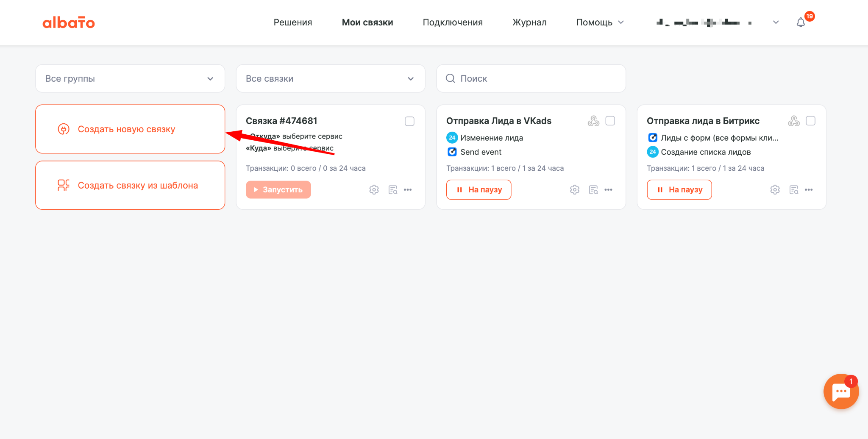
Task: Click webhook icon on Отправка лида в Битрикс card
Action: tap(794, 121)
